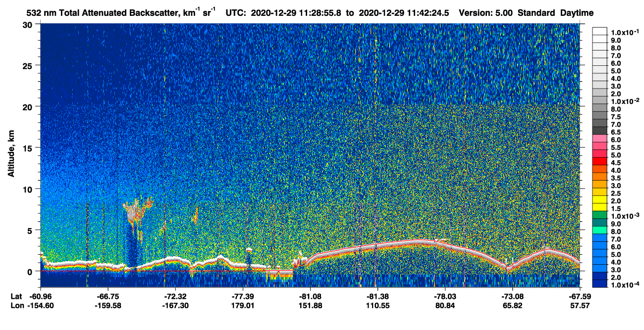Click the 'Lat' row label

[16, 296]
